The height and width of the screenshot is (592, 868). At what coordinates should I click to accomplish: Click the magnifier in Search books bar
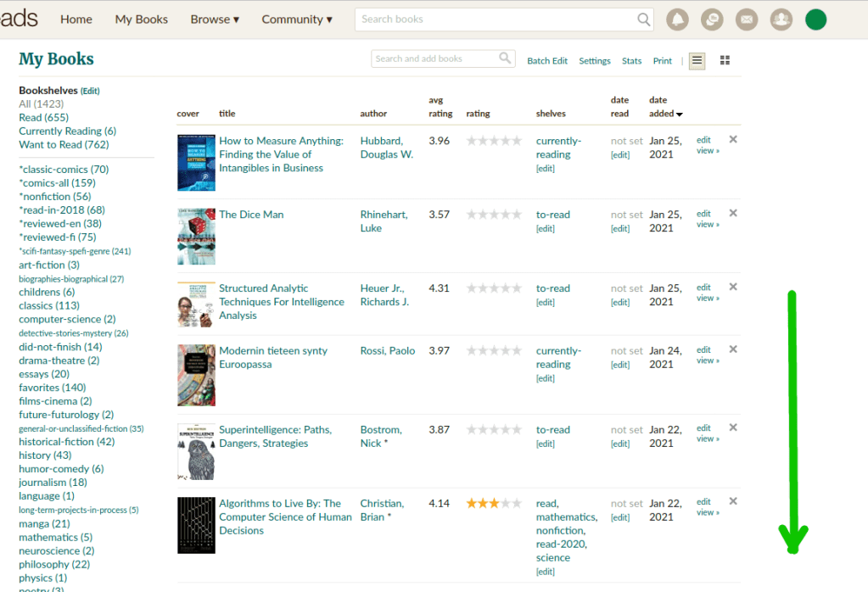[644, 20]
